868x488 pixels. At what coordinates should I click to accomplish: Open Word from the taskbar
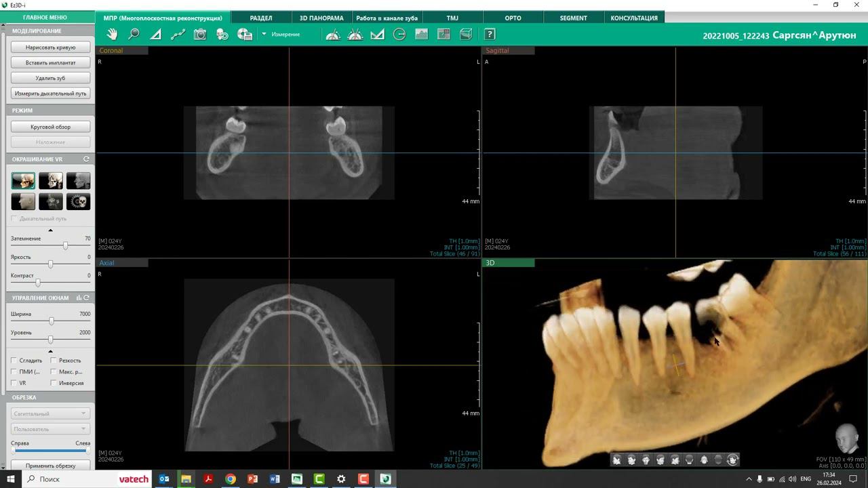(x=275, y=479)
